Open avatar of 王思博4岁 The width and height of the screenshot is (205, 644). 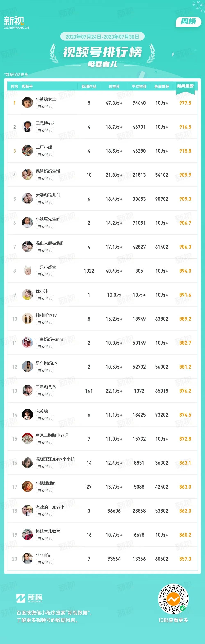point(27,127)
